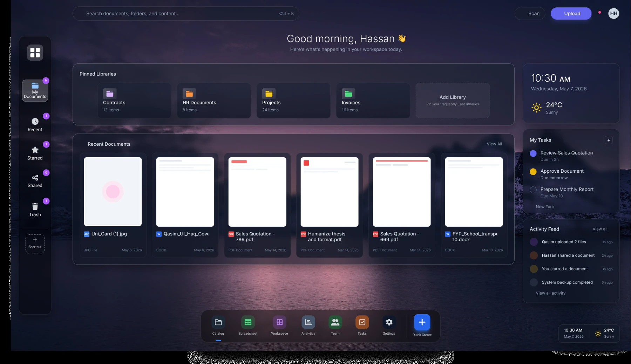
Task: Click View All in Recent Documents
Action: pyautogui.click(x=494, y=144)
